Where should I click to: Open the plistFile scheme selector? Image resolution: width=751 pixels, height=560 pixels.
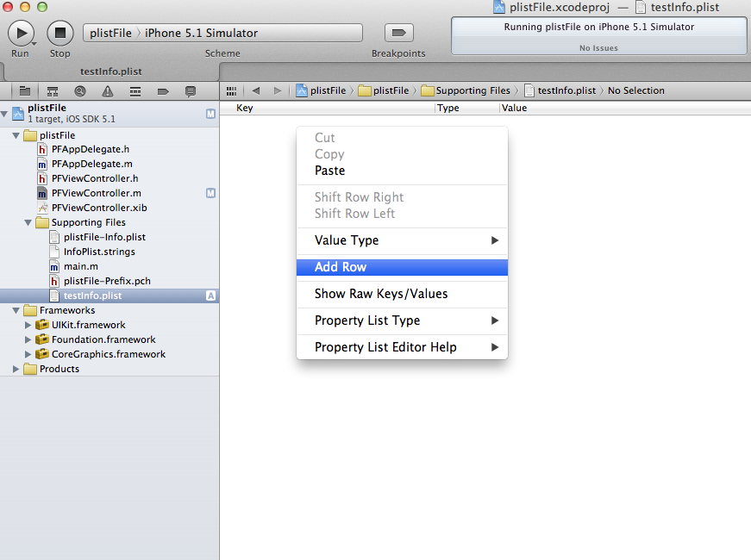click(110, 33)
